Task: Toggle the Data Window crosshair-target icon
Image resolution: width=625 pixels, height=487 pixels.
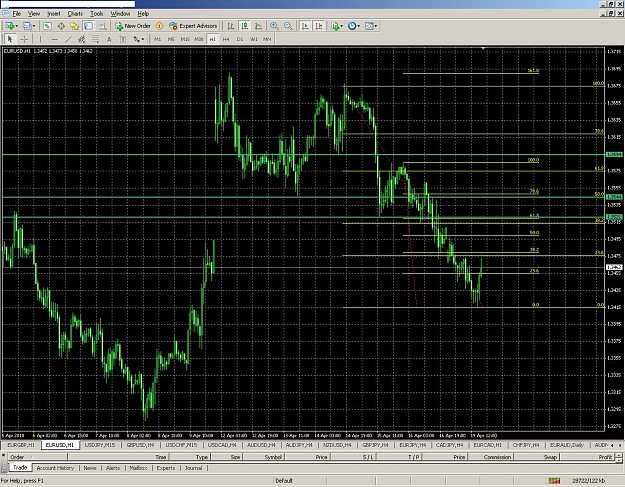Action: click(x=61, y=26)
